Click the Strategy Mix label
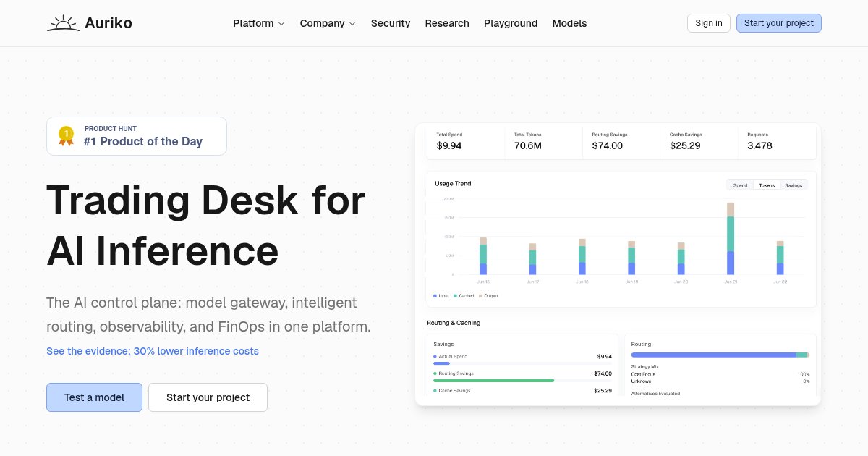 click(x=645, y=367)
